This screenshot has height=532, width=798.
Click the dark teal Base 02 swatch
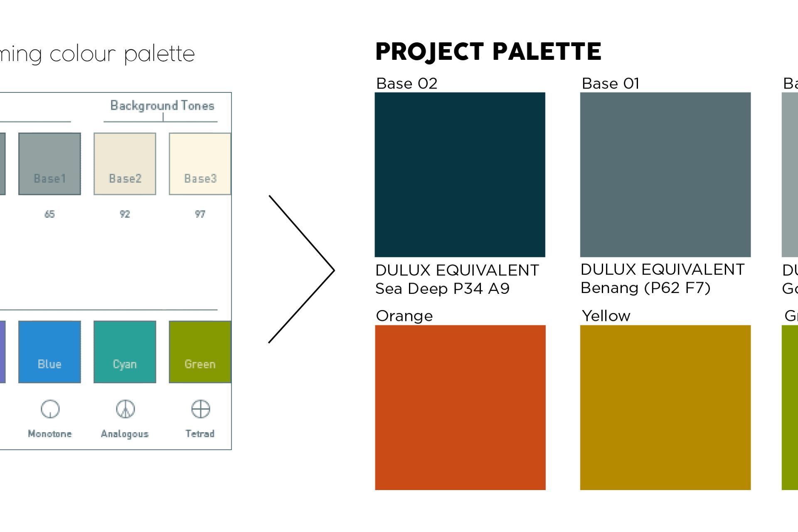coord(460,175)
